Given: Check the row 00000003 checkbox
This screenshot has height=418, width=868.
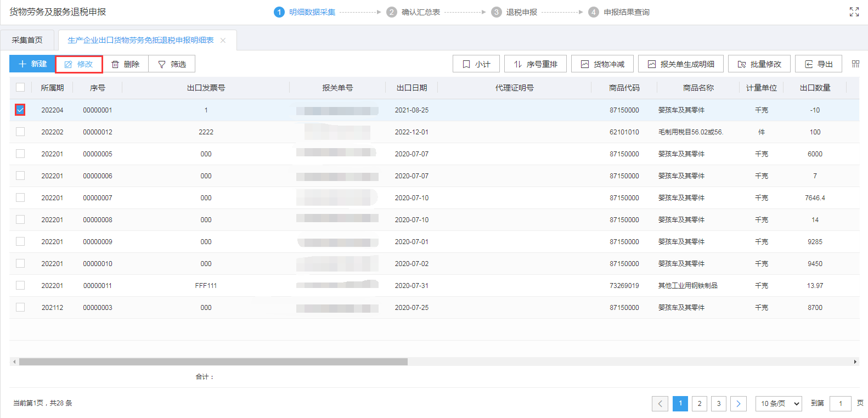Looking at the screenshot, I should pyautogui.click(x=20, y=307).
